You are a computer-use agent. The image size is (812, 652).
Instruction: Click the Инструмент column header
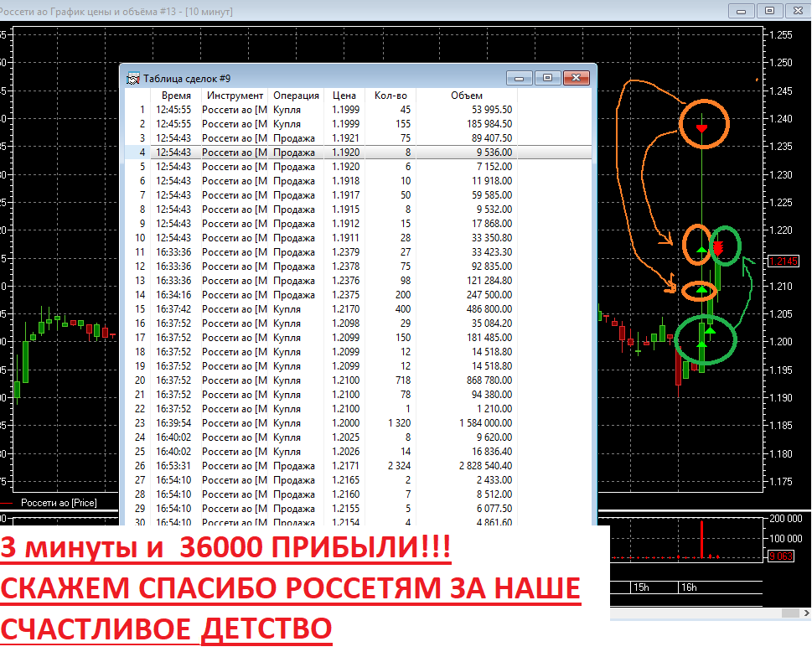pos(235,96)
